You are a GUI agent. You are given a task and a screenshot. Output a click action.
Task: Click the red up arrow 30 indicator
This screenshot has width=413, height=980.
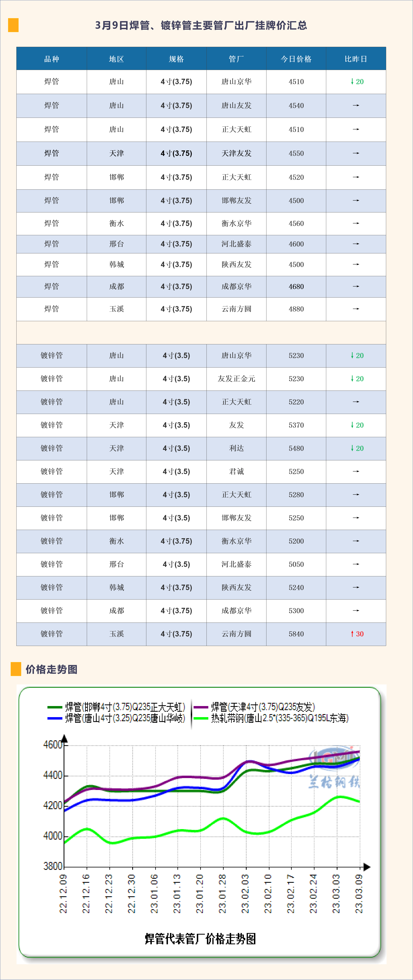tap(357, 634)
